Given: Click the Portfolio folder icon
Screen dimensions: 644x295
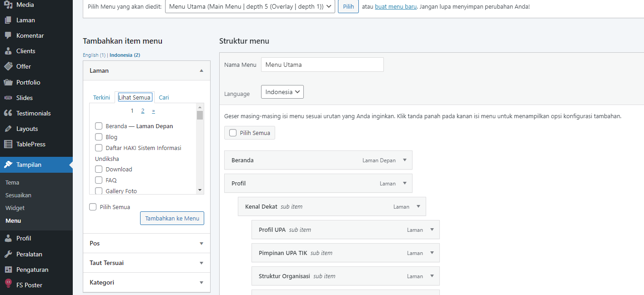Looking at the screenshot, I should (x=8, y=82).
